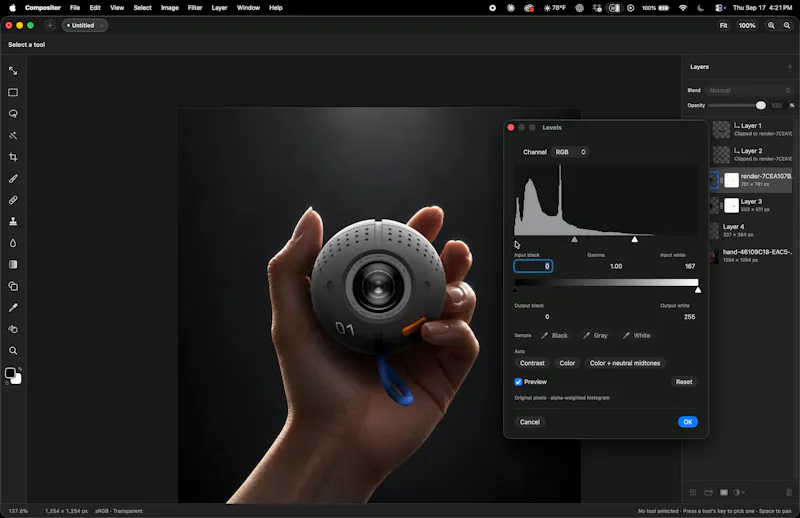Screen dimensions: 800x518
Task: Select the Rectangular Marquee tool
Action: (13, 92)
